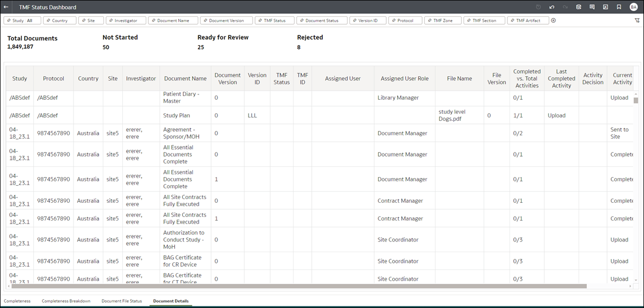Click the greyed-out revert icon in header
This screenshot has height=308, width=644.
(538, 7)
